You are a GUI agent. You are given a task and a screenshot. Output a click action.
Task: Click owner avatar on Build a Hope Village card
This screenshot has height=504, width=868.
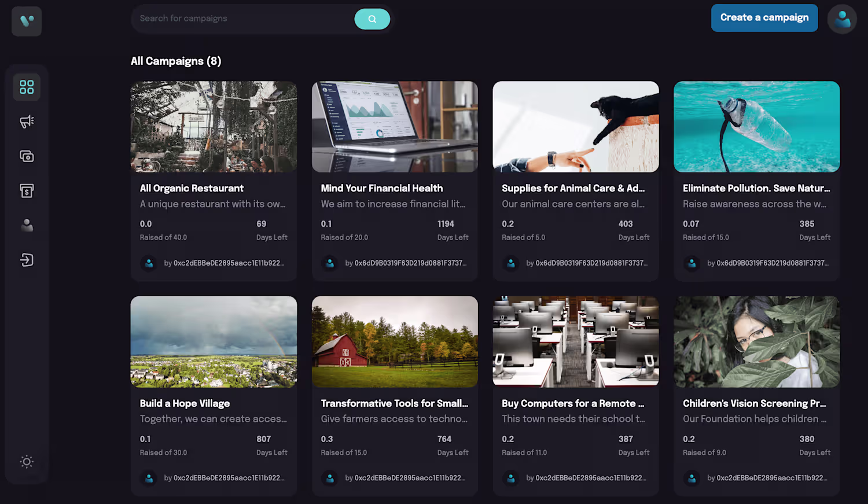tap(149, 479)
